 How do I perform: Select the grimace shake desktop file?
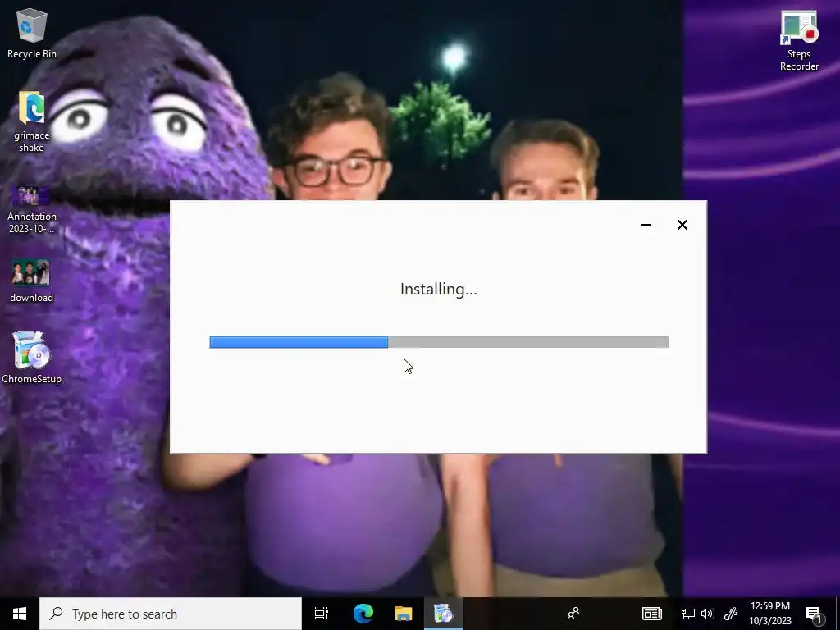(x=32, y=121)
